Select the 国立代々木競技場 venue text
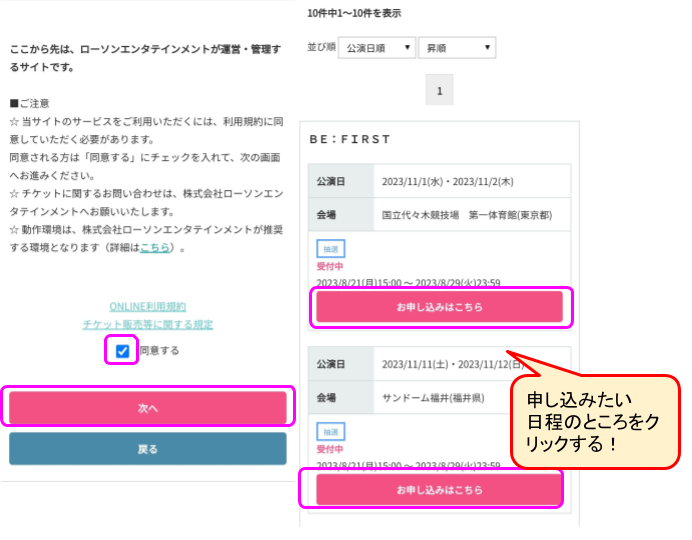The width and height of the screenshot is (692, 540). click(466, 215)
